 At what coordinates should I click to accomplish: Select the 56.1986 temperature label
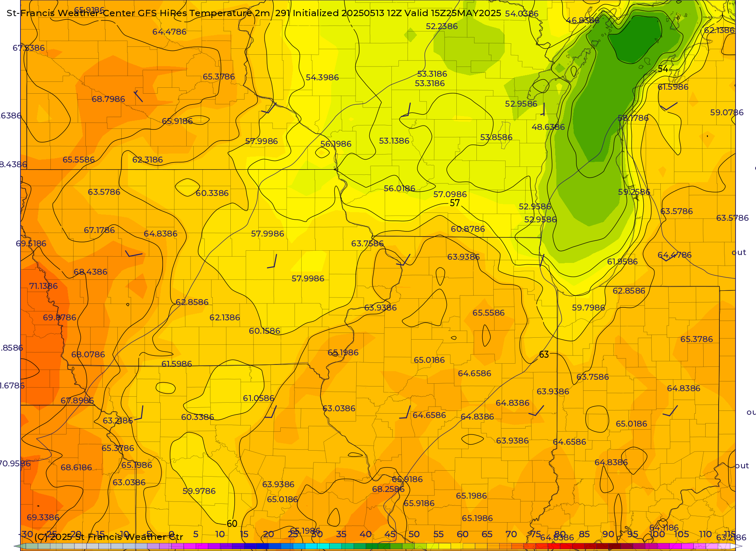pyautogui.click(x=336, y=144)
